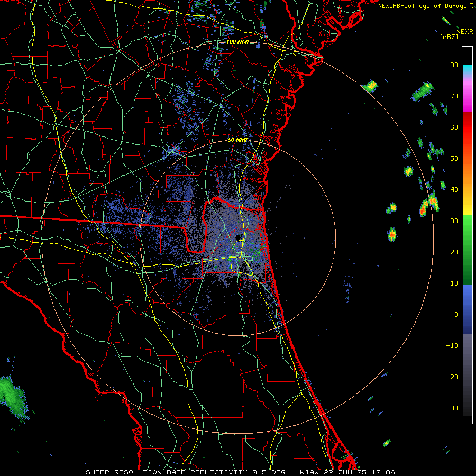Select the 50 NMI range ring label
This screenshot has height=476, width=476.
pyautogui.click(x=237, y=140)
